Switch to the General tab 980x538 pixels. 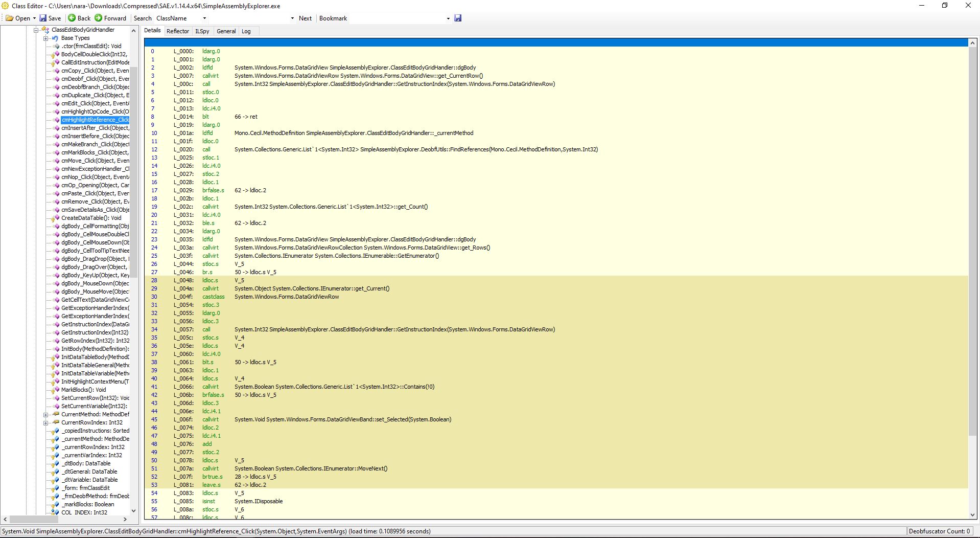pyautogui.click(x=226, y=31)
